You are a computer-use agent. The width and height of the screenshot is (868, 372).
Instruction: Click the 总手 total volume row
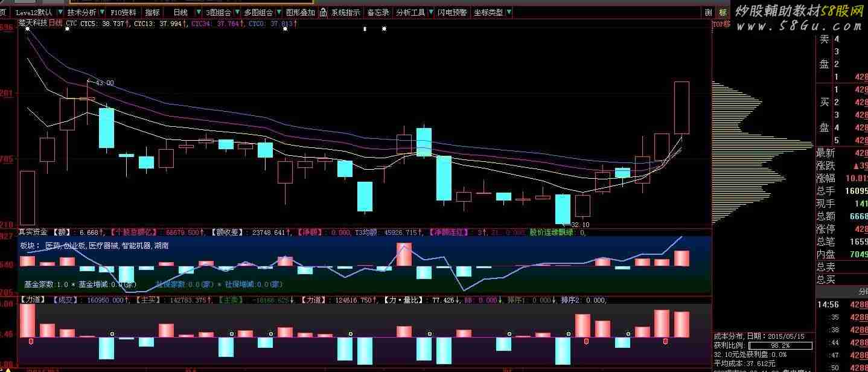click(842, 191)
